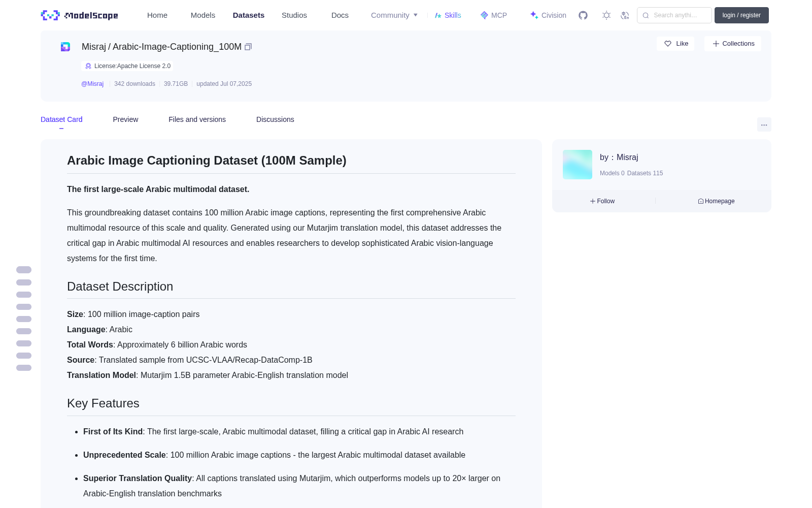Follow the Misraj organization
This screenshot has width=812, height=508.
[x=602, y=201]
